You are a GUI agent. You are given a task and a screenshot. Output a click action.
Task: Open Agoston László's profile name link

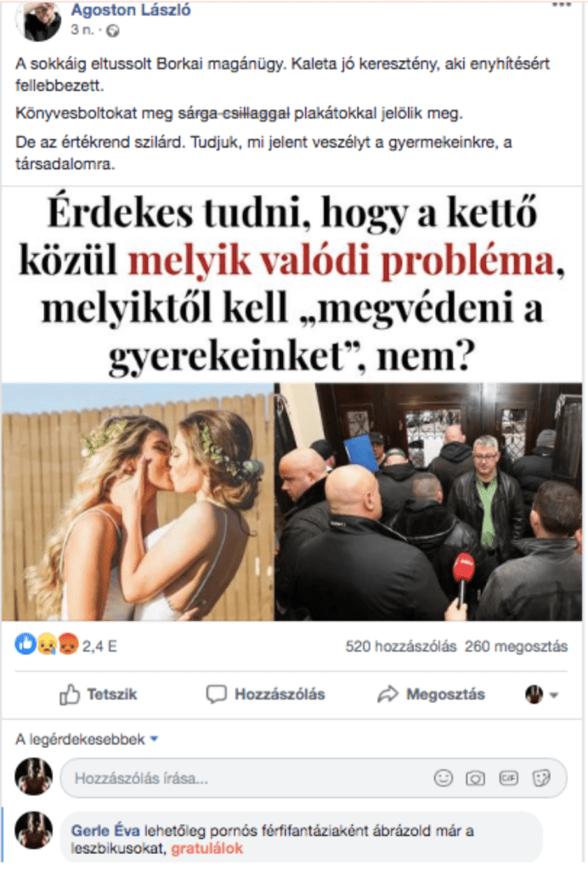[130, 9]
